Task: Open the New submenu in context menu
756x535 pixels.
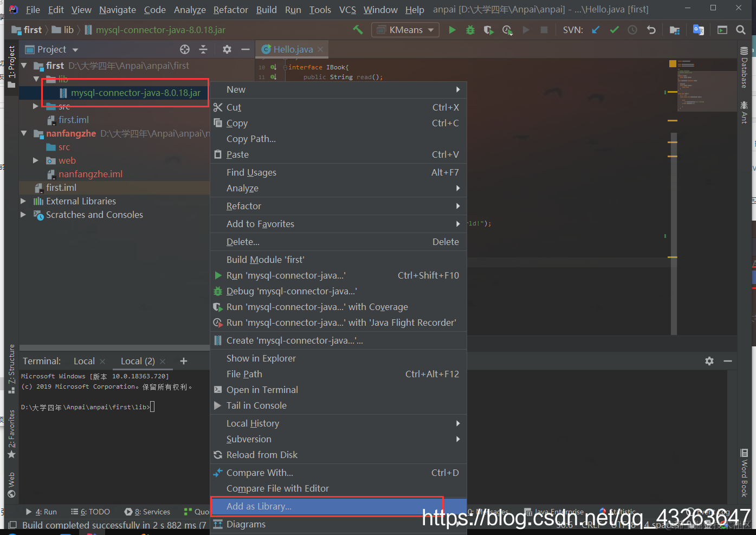Action: tap(338, 89)
